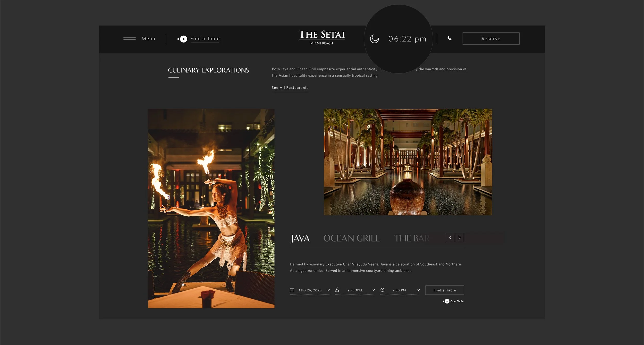Click the Aug 26, 2020 date value
This screenshot has width=644, height=345.
pos(310,290)
